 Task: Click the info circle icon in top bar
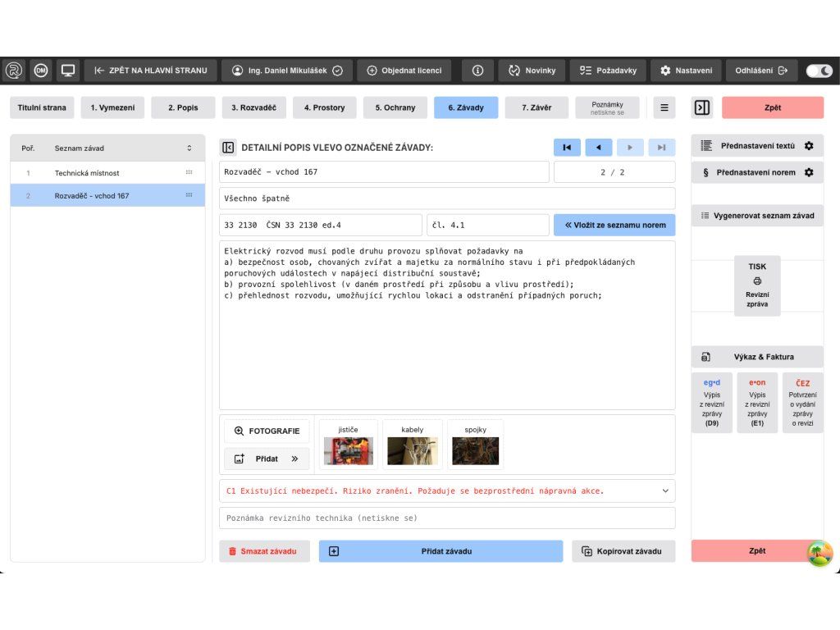pyautogui.click(x=477, y=71)
